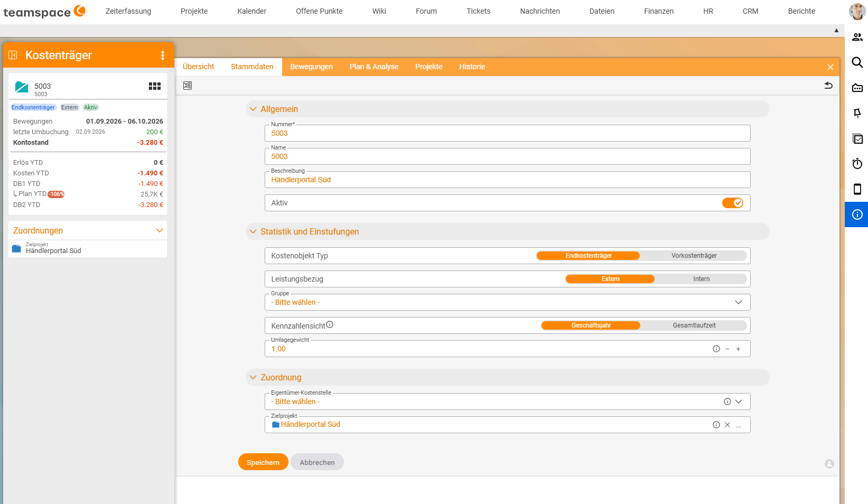Toggle the Aktiv switch off

(x=733, y=203)
